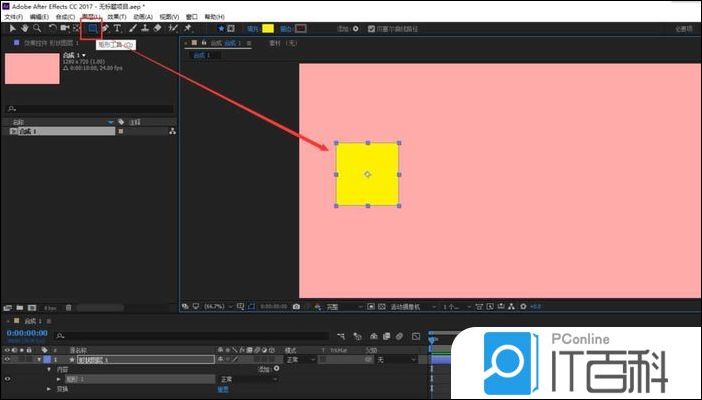Toggle the Bezier path checkbox

371,29
